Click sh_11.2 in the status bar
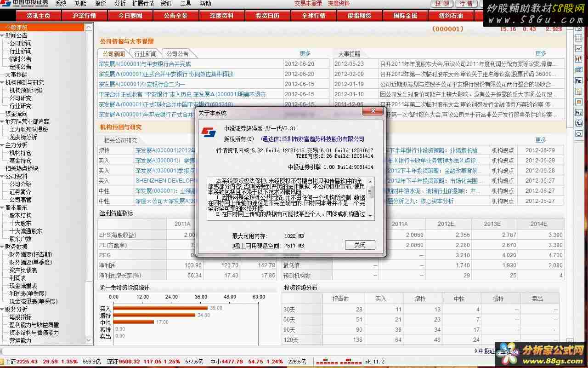588x368 pixels. tap(374, 362)
